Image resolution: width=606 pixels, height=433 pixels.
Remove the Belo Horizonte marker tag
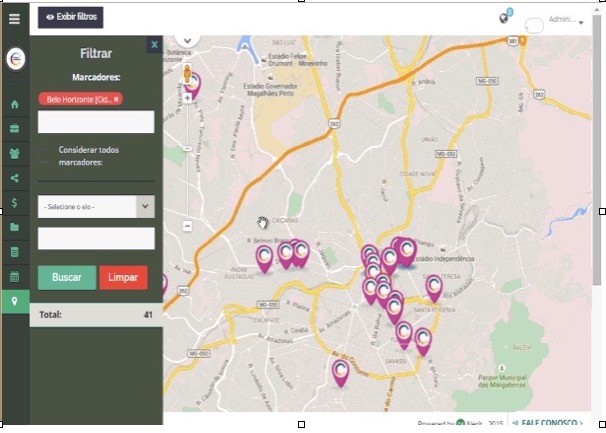click(x=117, y=99)
